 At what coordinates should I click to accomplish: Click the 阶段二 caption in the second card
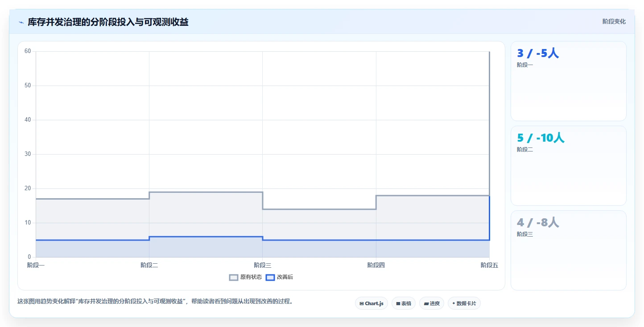point(525,150)
